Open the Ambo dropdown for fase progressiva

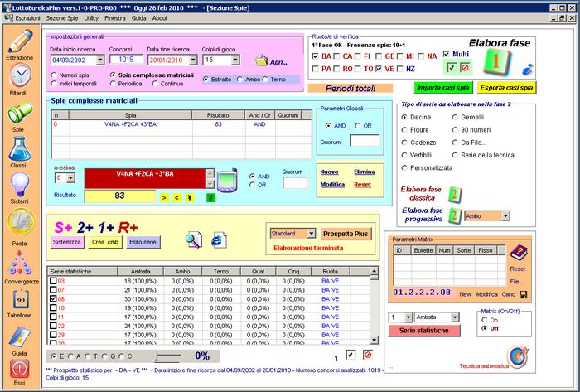coord(505,216)
